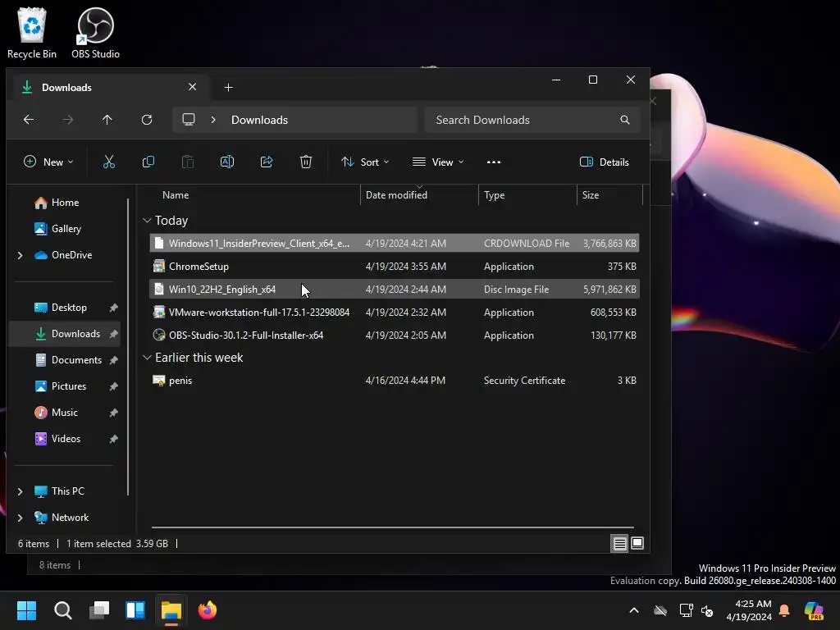Switch to large thumbnails view icon
The height and width of the screenshot is (630, 840).
point(637,543)
